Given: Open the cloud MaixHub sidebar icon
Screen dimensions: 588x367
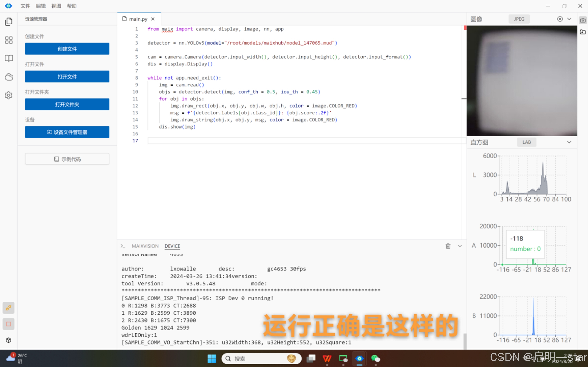Looking at the screenshot, I should click(x=9, y=77).
